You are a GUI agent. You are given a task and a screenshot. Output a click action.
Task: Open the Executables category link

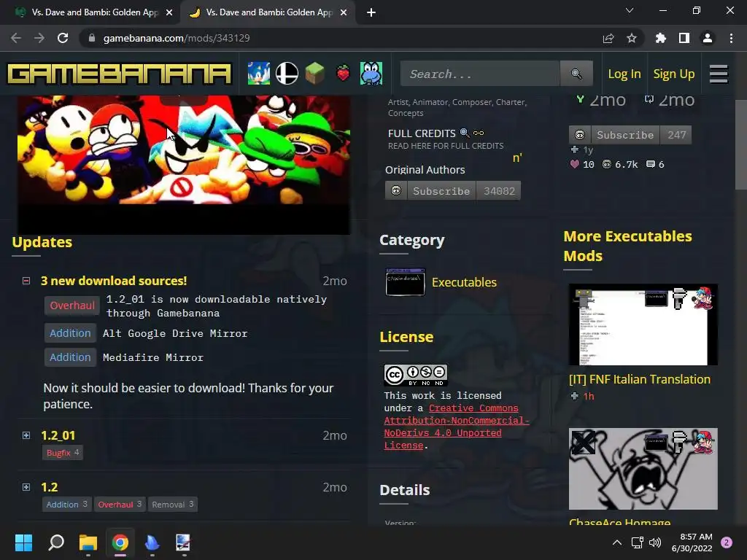pos(464,282)
